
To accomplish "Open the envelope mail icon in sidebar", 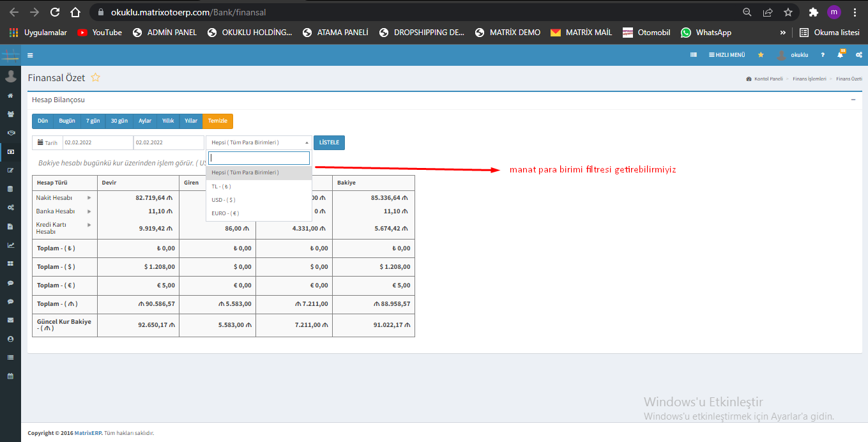I will point(10,320).
